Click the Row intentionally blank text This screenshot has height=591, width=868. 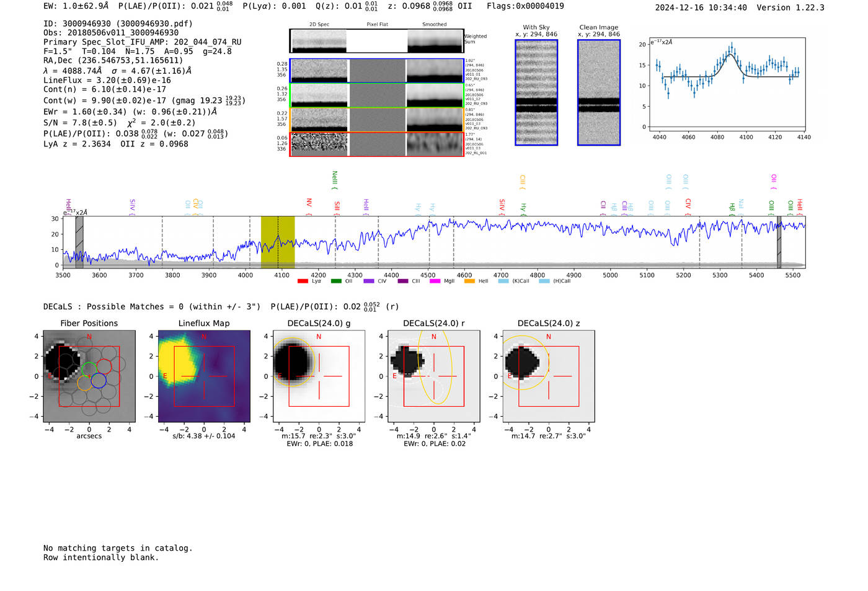(101, 558)
